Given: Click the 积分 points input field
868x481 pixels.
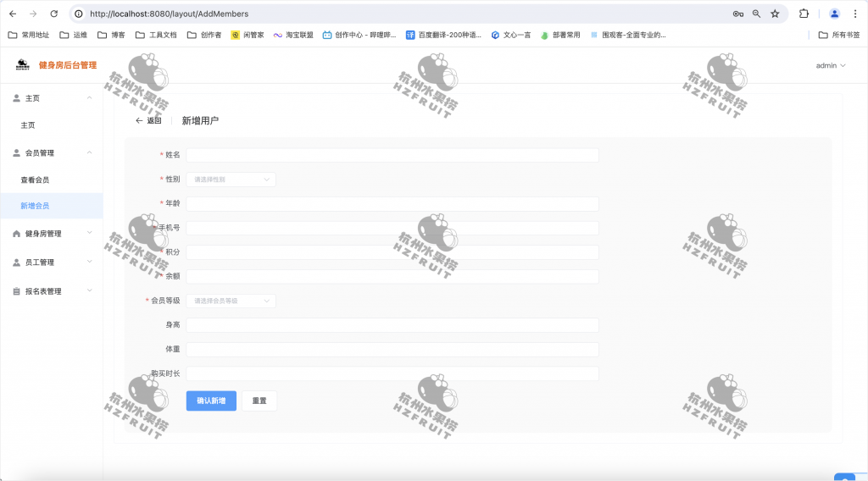Looking at the screenshot, I should (x=392, y=252).
